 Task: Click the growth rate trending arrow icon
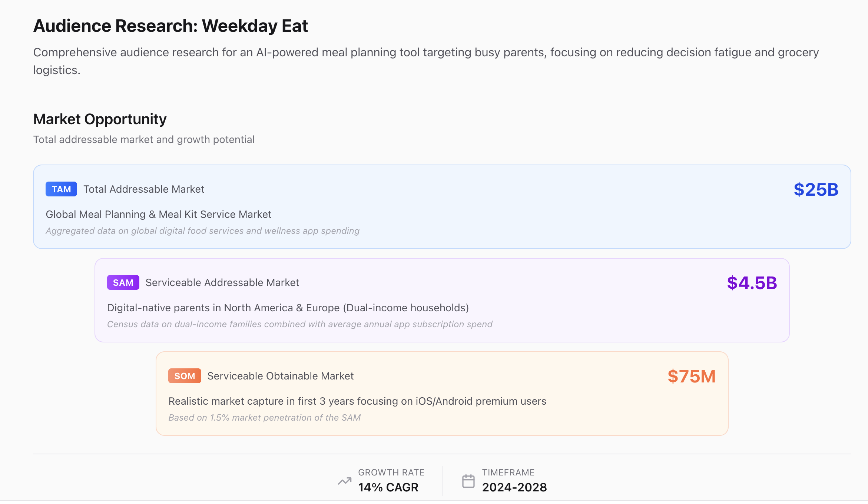(x=345, y=481)
